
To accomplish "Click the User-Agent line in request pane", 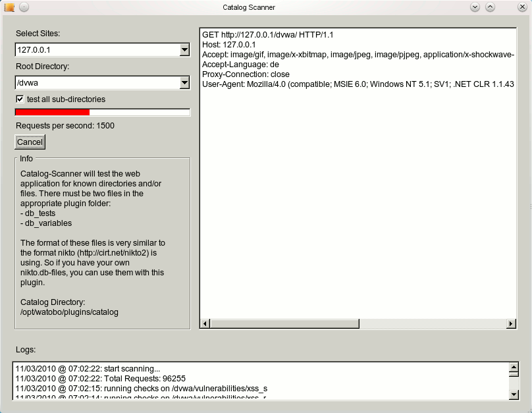I will click(x=356, y=84).
